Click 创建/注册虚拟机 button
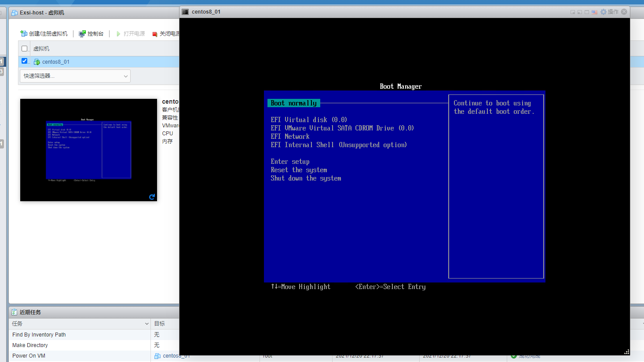Viewport: 644px width, 362px height. pyautogui.click(x=44, y=33)
